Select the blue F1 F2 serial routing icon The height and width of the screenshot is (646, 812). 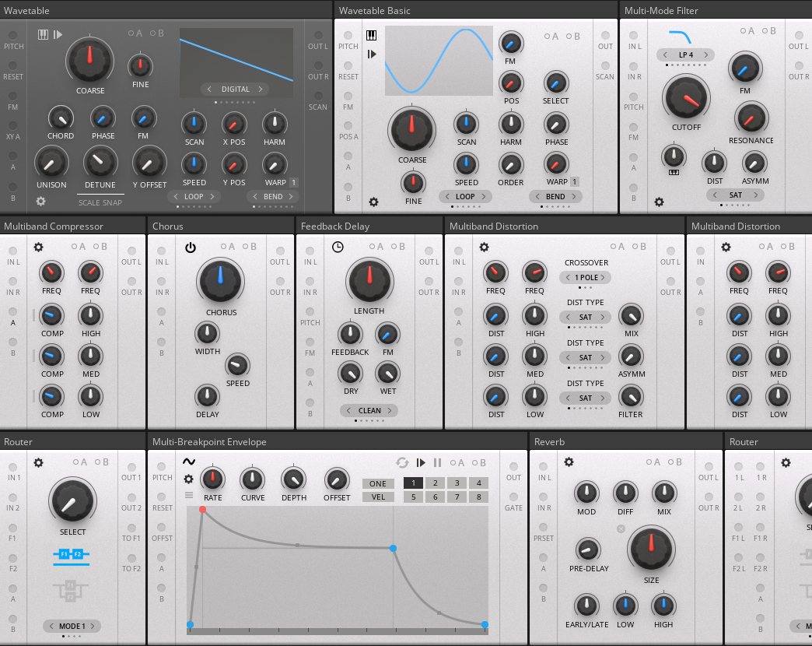pos(71,554)
